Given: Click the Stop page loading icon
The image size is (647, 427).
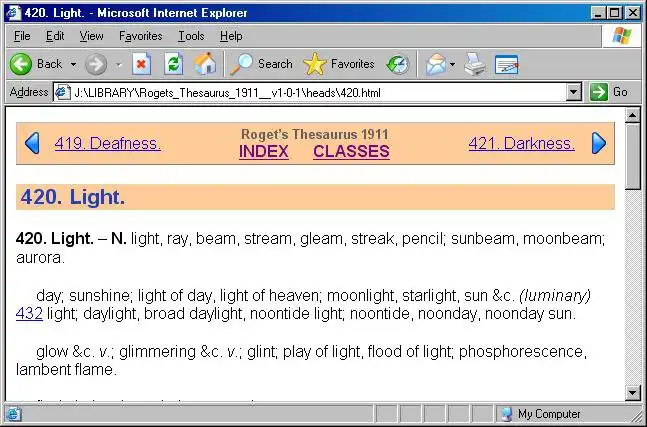Looking at the screenshot, I should coord(142,64).
